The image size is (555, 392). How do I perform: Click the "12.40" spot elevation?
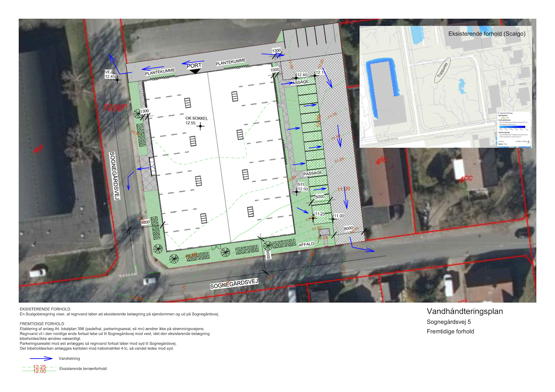coord(302,75)
